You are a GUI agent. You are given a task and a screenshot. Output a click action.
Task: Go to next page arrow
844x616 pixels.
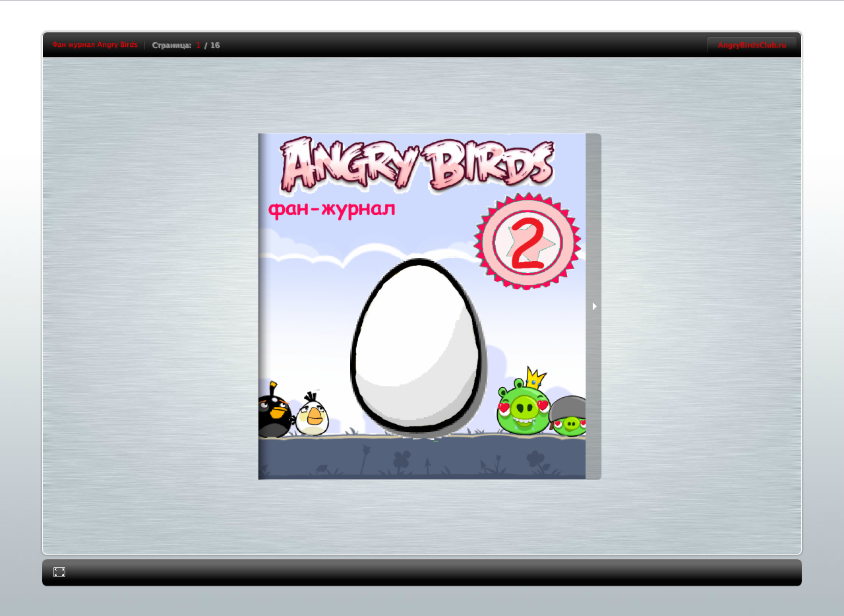tap(594, 306)
